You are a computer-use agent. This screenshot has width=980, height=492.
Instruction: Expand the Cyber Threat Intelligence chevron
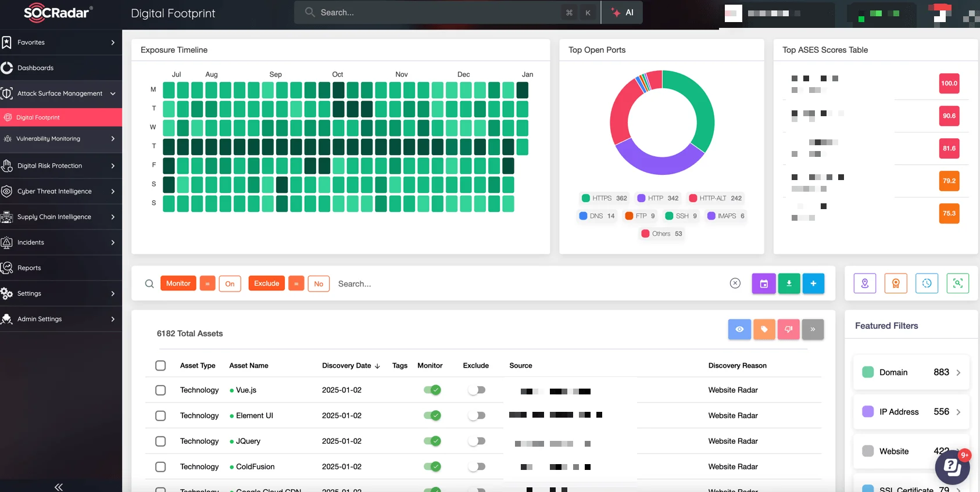113,191
